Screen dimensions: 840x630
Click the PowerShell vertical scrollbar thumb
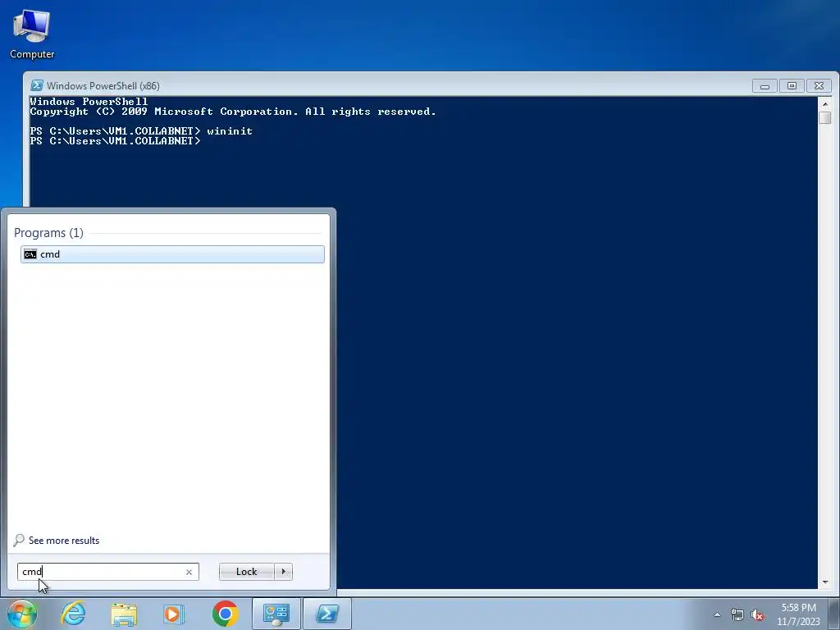point(825,117)
